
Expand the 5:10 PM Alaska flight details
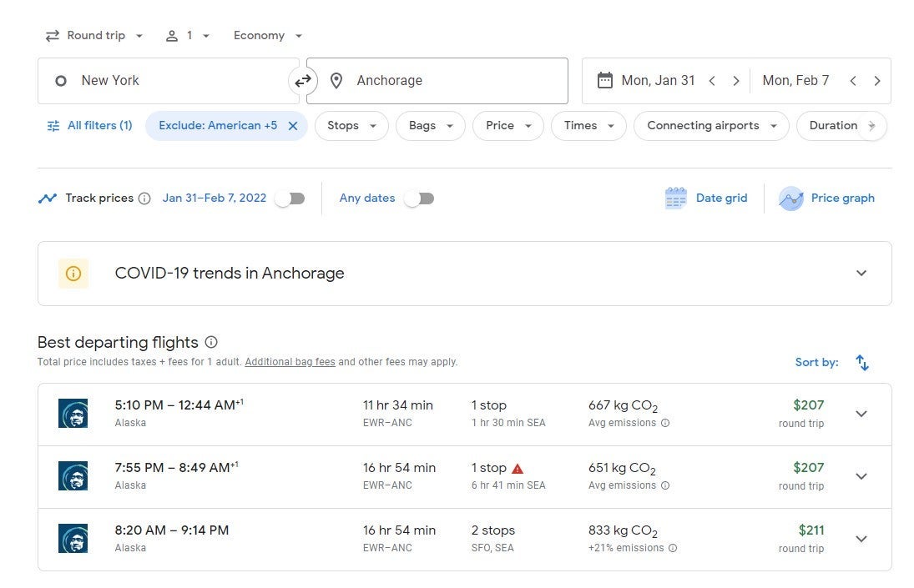[x=861, y=414]
